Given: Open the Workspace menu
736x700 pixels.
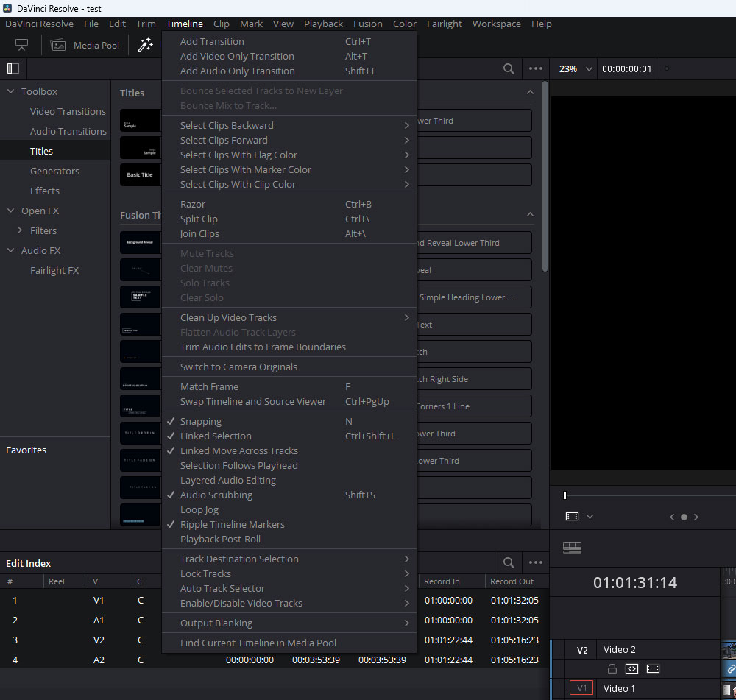Looking at the screenshot, I should pyautogui.click(x=496, y=24).
